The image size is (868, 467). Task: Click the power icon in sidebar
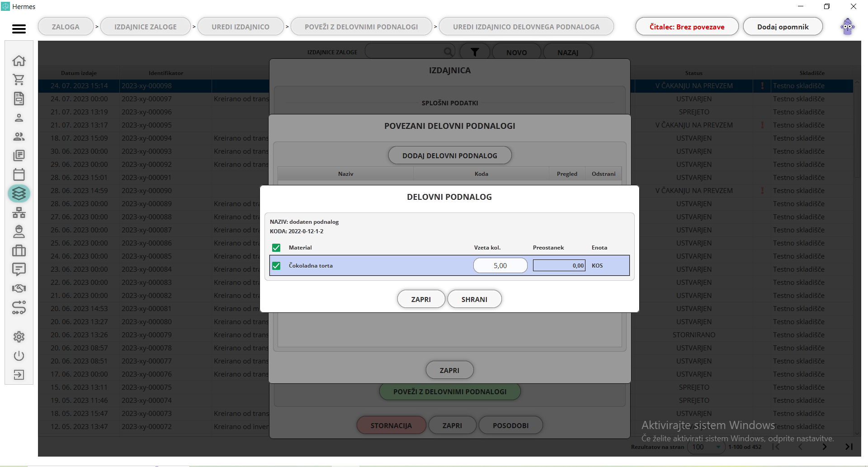point(19,356)
